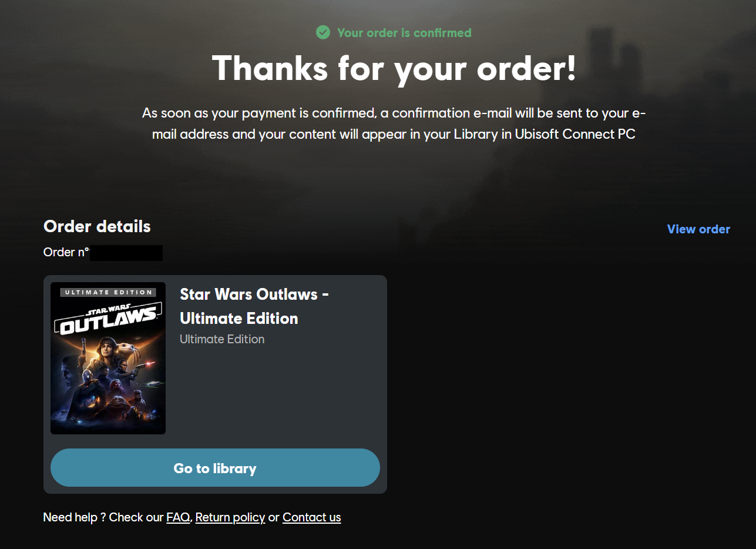Click the gray Ultimate Edition subtitle text

pos(222,339)
